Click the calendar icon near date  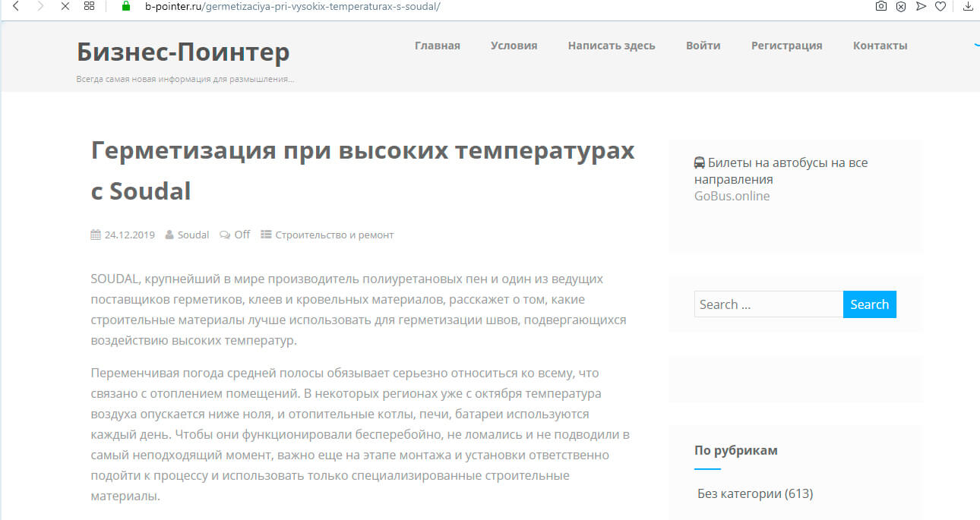(x=96, y=235)
